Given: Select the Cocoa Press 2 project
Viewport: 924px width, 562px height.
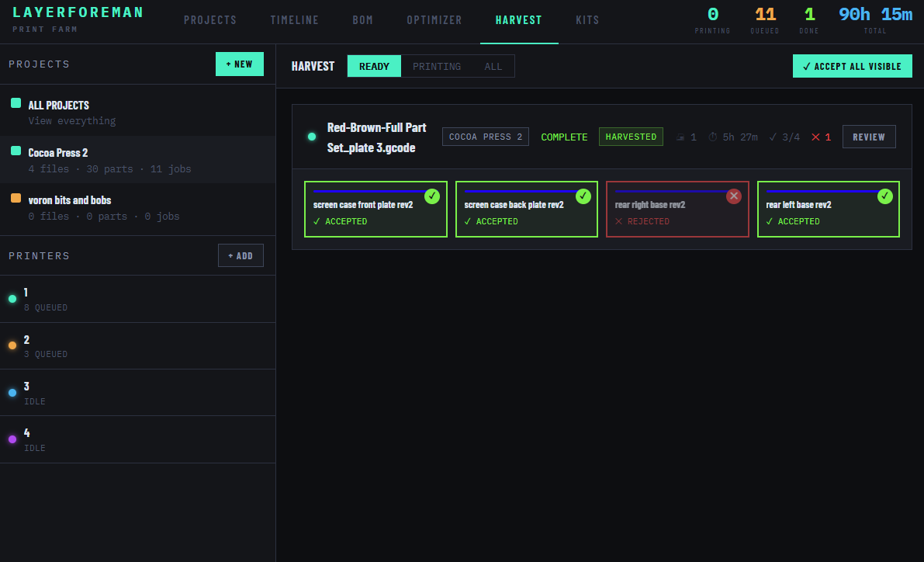Looking at the screenshot, I should (x=137, y=160).
